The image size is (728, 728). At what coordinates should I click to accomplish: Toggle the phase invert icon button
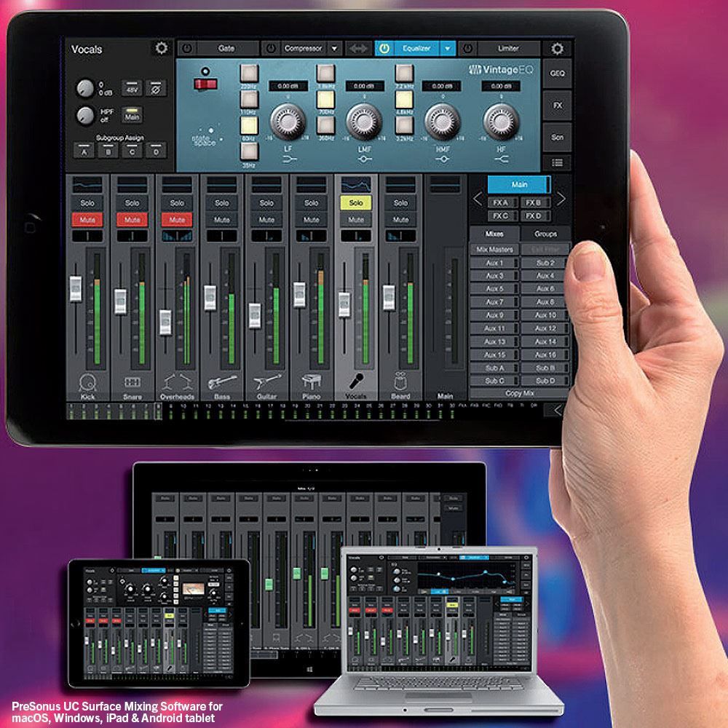(x=157, y=88)
